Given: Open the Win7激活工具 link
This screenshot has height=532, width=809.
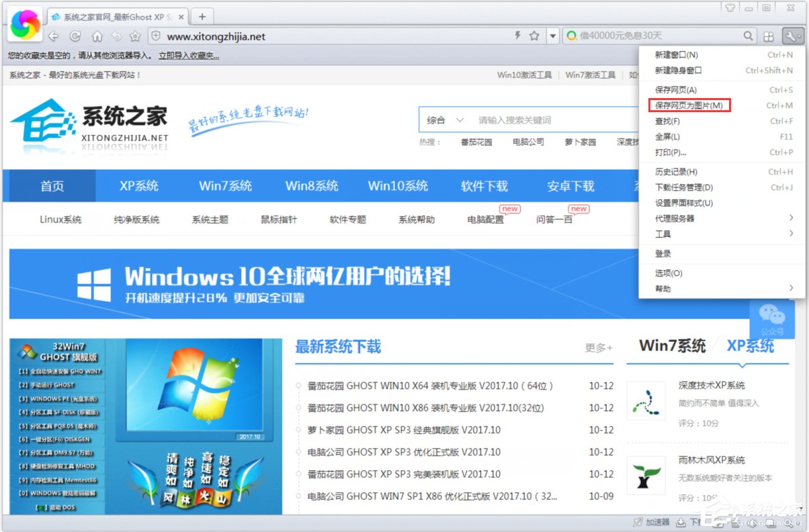Looking at the screenshot, I should point(590,75).
